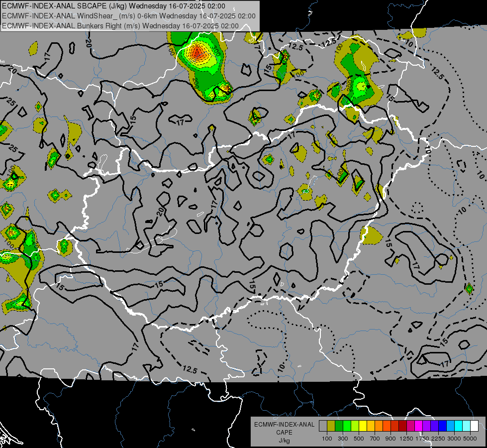
Task: Click the dark red legend swatch
Action: tap(403, 426)
